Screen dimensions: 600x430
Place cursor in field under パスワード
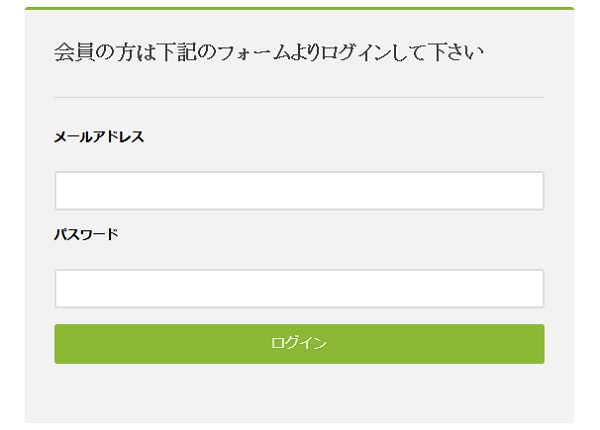299,289
